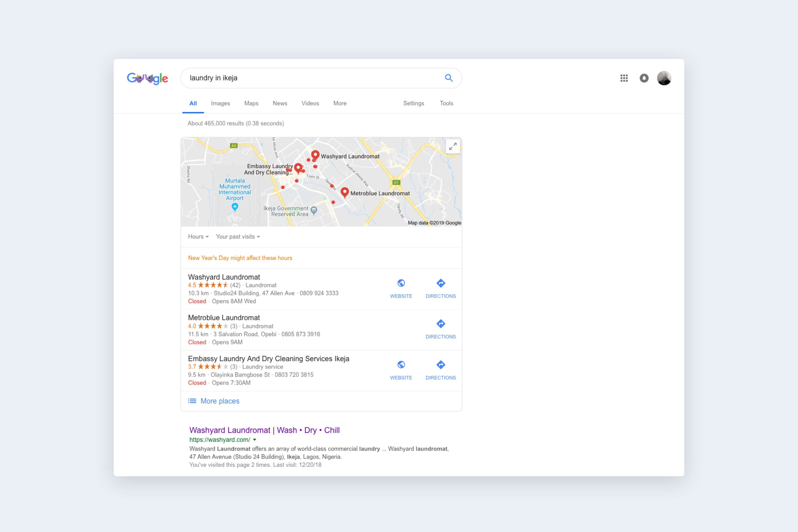This screenshot has height=532, width=798.
Task: Open the Metroblue Laundromat listing title
Action: click(224, 318)
